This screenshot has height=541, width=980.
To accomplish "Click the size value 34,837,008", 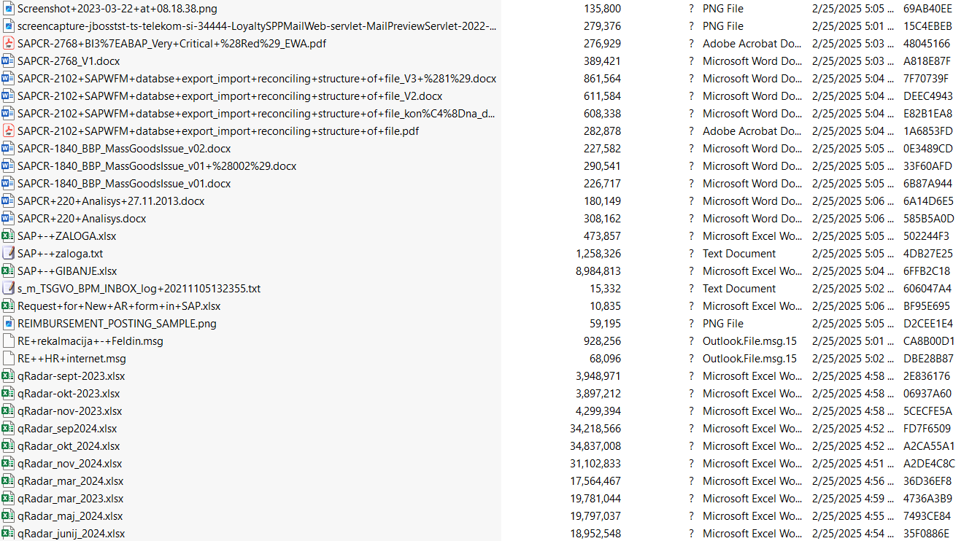I will click(x=595, y=446).
